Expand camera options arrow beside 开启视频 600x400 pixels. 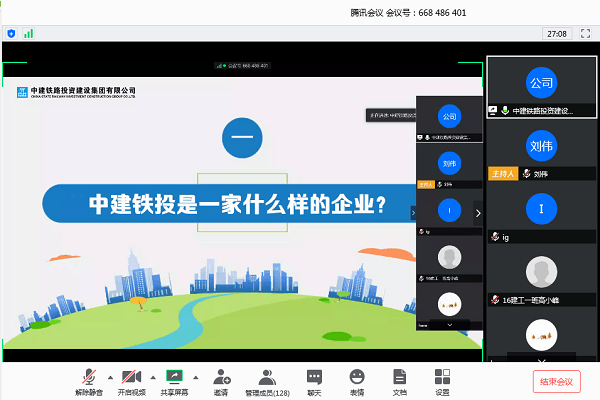click(152, 377)
